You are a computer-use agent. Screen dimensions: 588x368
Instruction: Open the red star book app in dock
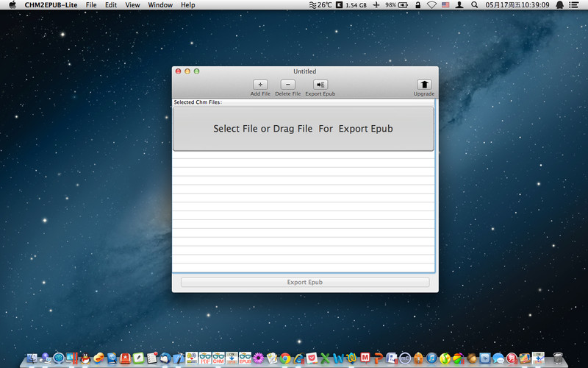pyautogui.click(x=125, y=358)
